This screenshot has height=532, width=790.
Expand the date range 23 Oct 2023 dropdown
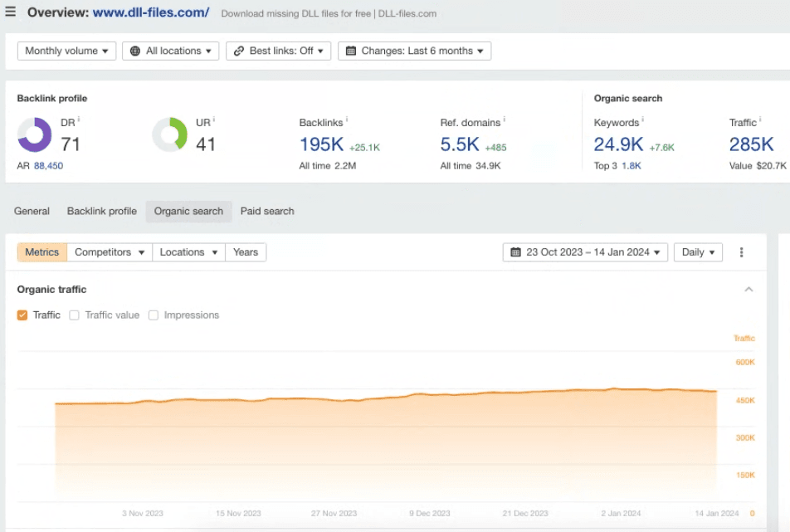(585, 252)
